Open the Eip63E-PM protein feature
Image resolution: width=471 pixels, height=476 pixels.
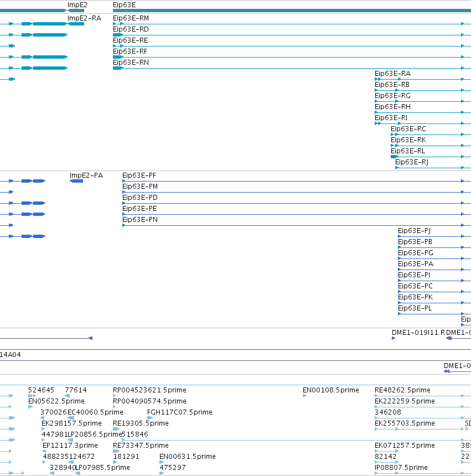pos(140,187)
